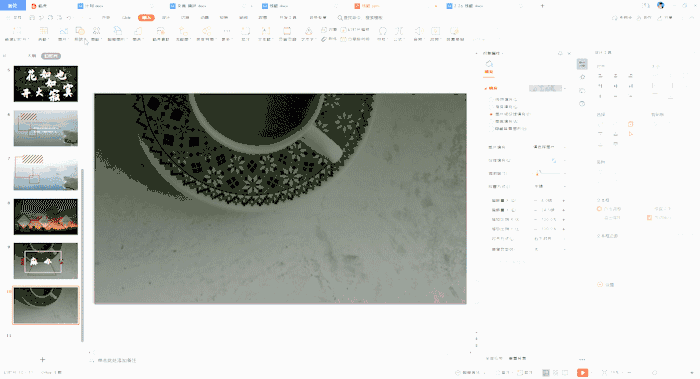The image size is (700, 379).
Task: Insert a Chart from the ribbon
Action: [138, 34]
